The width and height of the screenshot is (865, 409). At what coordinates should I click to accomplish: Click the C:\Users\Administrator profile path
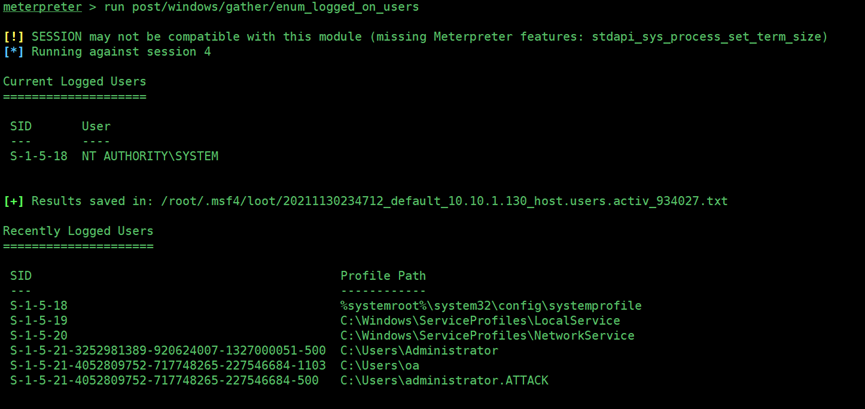pyautogui.click(x=419, y=350)
